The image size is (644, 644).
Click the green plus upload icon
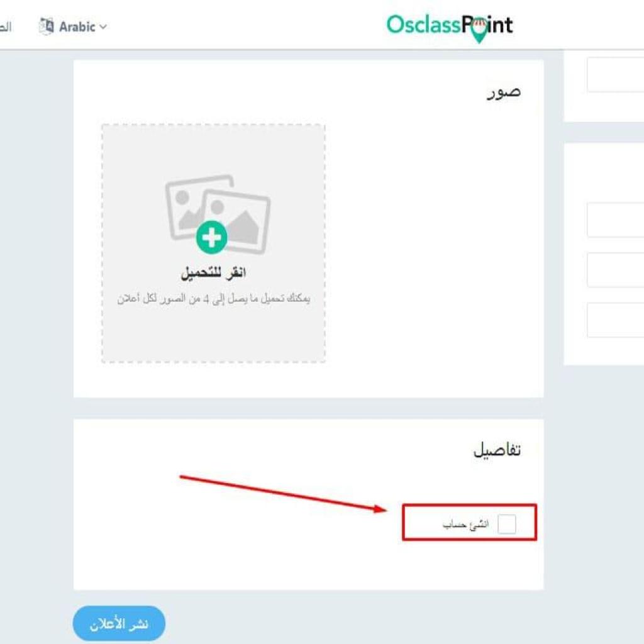(x=211, y=237)
